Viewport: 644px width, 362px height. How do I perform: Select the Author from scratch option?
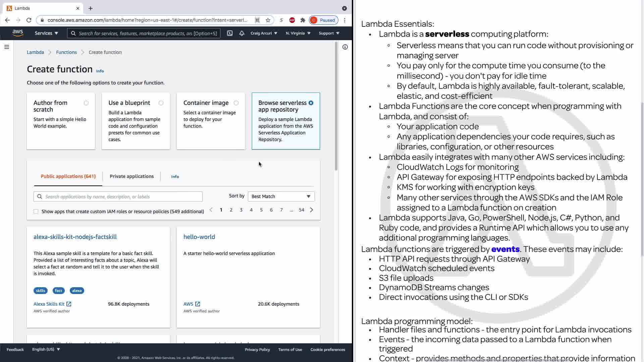click(86, 103)
